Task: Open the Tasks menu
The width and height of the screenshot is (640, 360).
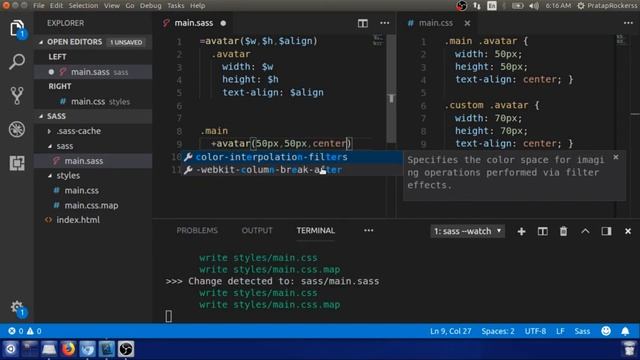Action: [176, 6]
